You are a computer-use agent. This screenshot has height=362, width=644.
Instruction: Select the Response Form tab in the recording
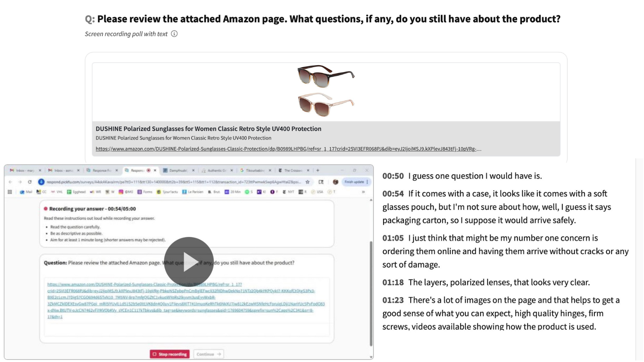click(101, 170)
